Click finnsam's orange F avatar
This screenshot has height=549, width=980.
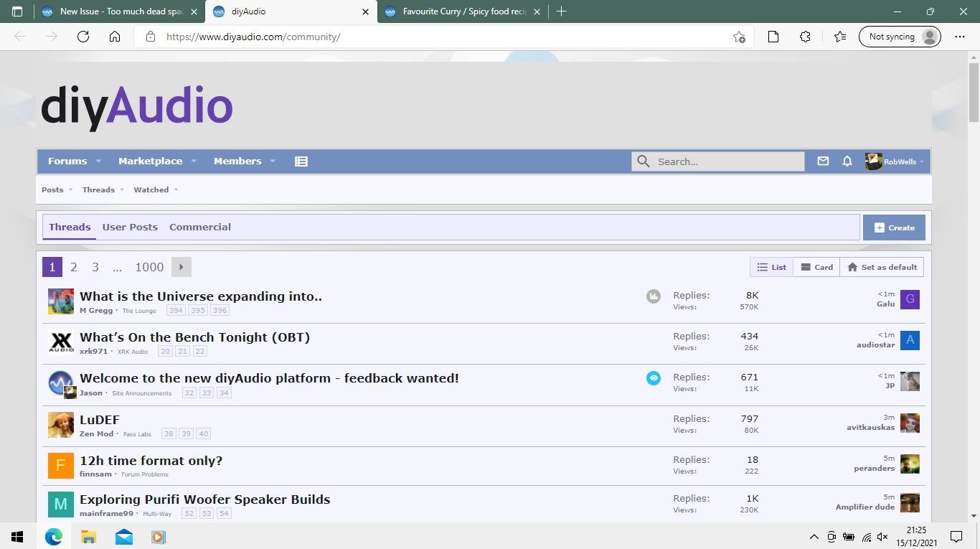pyautogui.click(x=61, y=466)
